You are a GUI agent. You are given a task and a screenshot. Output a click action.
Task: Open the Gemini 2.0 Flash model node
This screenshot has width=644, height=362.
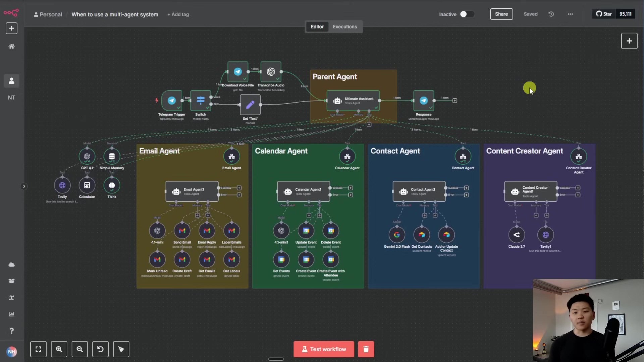[397, 235]
